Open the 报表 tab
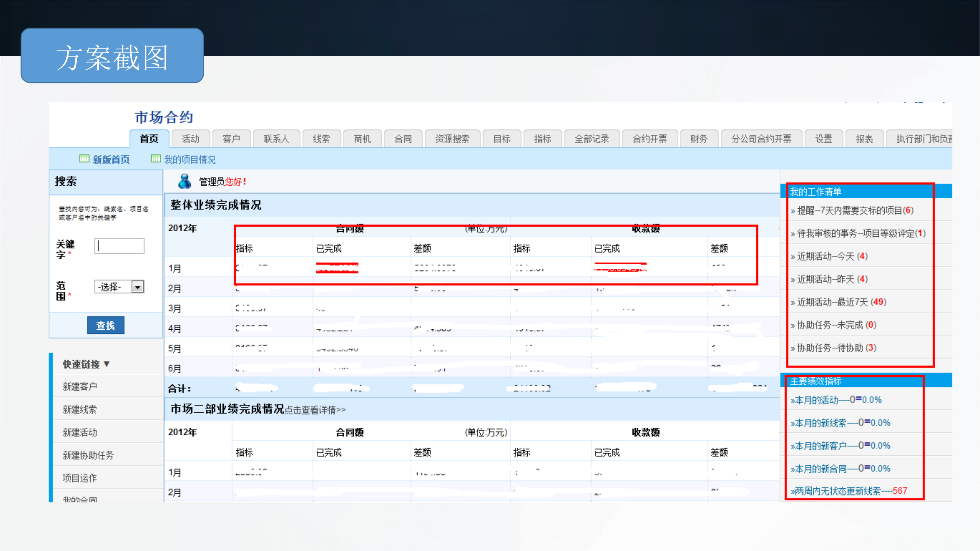Viewport: 980px width, 551px height. click(x=864, y=139)
